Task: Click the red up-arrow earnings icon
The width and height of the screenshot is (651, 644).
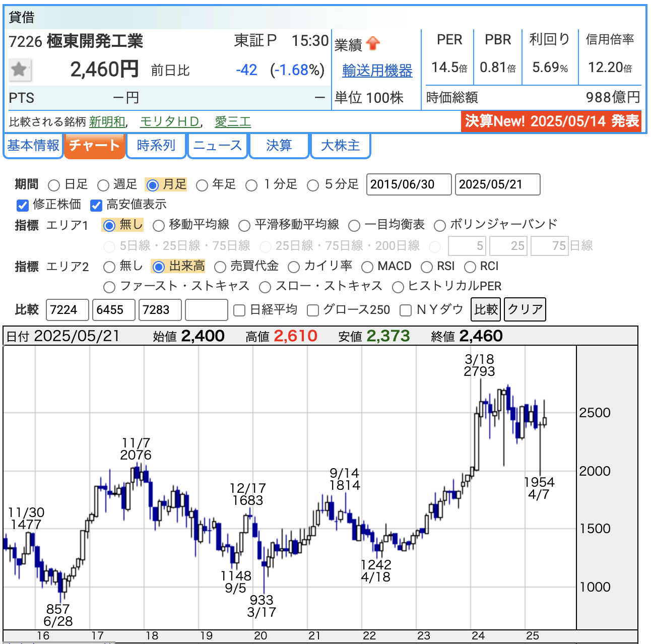Action: tap(373, 44)
